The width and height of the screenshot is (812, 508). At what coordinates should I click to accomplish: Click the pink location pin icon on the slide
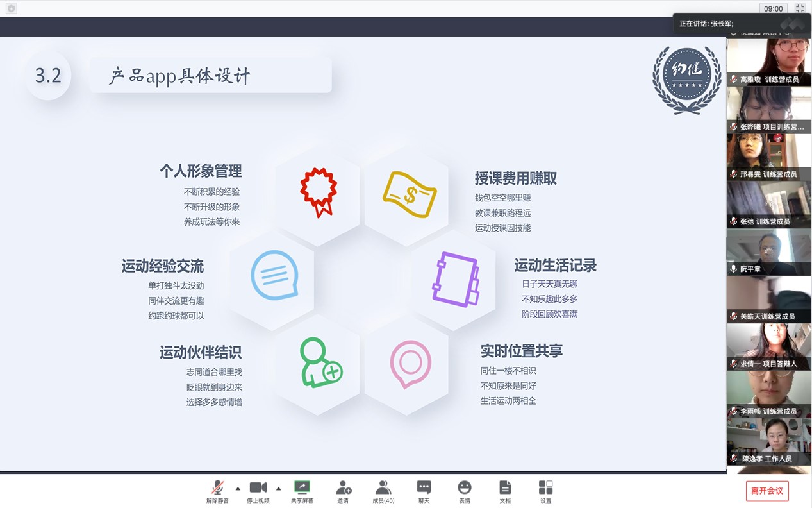pos(411,364)
